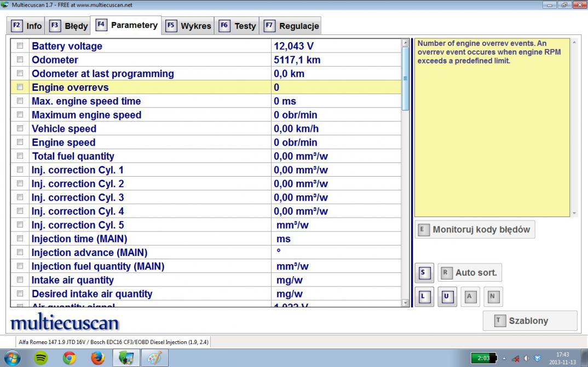Enable Odometer at last programming checkbox
The width and height of the screenshot is (588, 367).
[20, 73]
